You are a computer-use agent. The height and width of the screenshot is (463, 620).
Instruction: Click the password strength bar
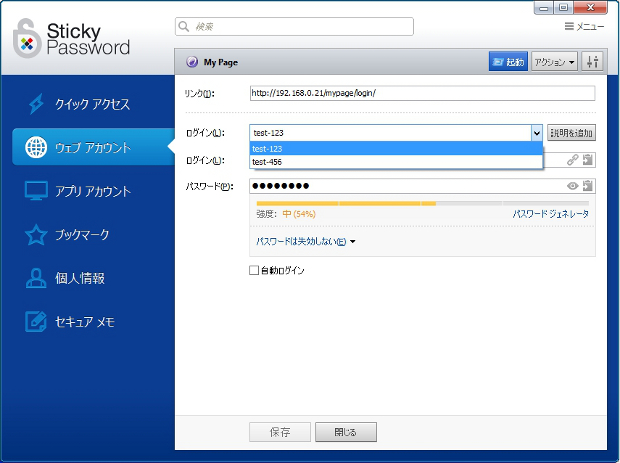pos(423,204)
